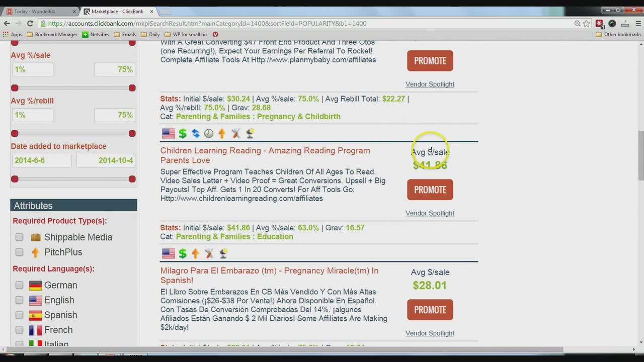Click the right handle of the Avg %/rebill slider
This screenshot has width=644, height=362.
tap(132, 133)
